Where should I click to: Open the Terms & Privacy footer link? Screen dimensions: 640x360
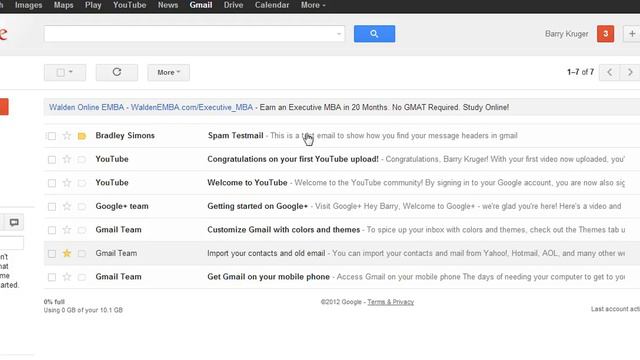click(x=391, y=302)
